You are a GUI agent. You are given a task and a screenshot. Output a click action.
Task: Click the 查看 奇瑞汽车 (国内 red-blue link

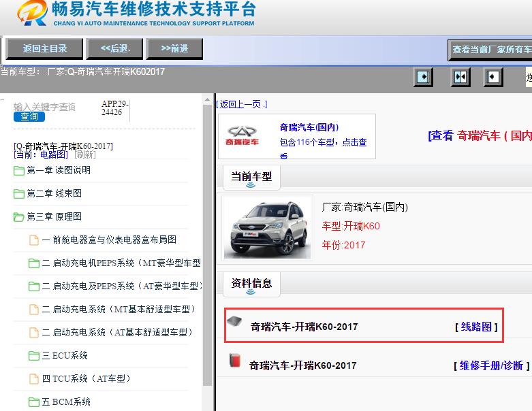480,135
